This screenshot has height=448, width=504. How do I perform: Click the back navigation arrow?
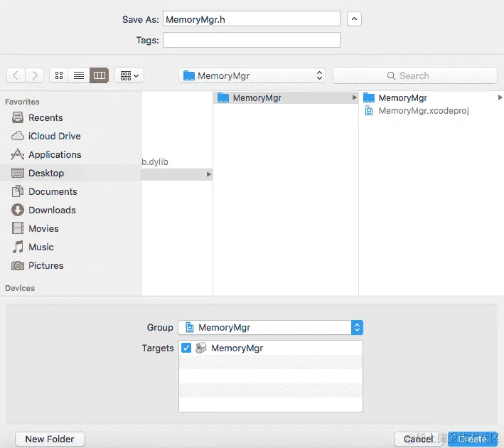[16, 75]
